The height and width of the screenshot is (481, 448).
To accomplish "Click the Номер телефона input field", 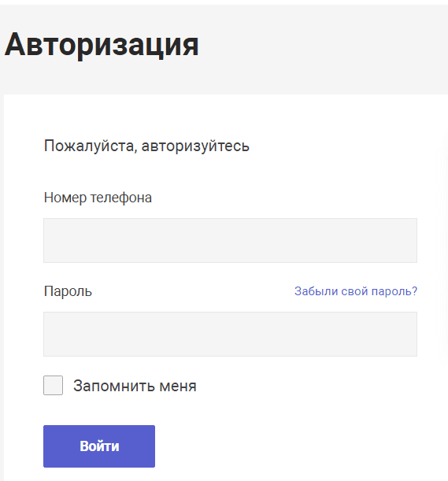I will click(230, 241).
